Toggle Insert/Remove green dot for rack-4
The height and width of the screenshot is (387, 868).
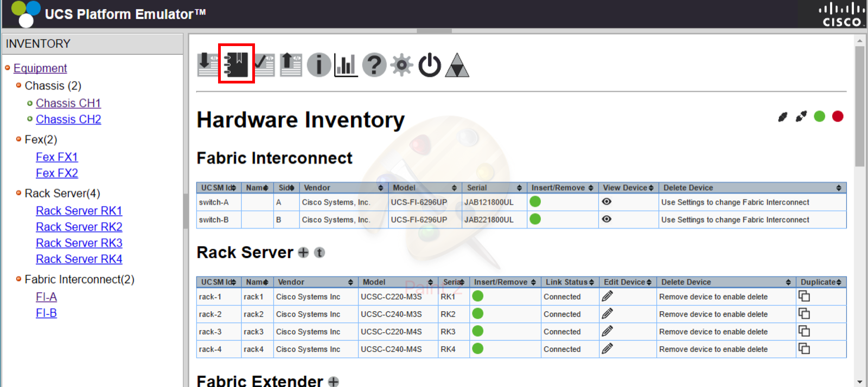pyautogui.click(x=478, y=349)
